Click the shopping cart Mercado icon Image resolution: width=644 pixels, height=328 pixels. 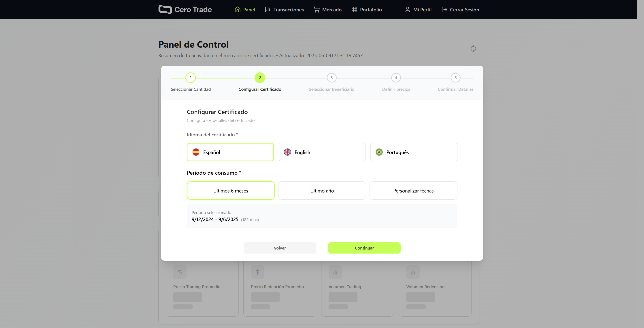(x=317, y=9)
